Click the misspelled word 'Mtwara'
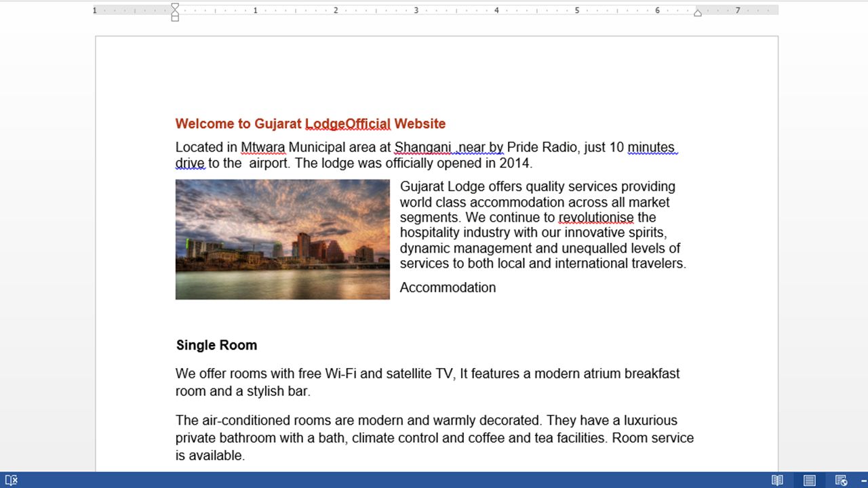The height and width of the screenshot is (488, 868). tap(263, 147)
